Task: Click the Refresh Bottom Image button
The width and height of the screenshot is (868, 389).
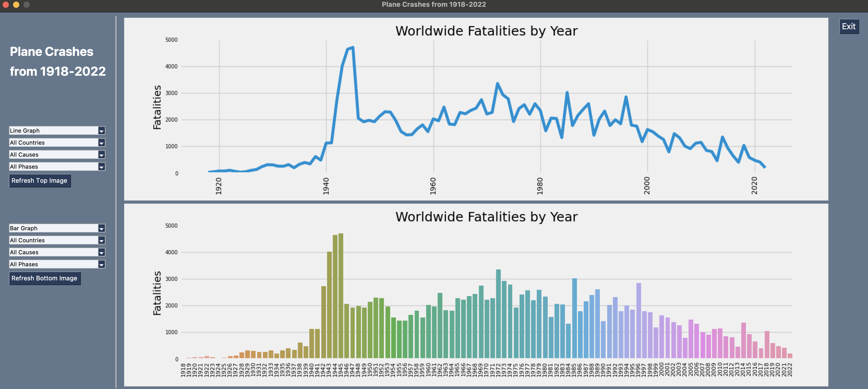Action: coord(45,278)
